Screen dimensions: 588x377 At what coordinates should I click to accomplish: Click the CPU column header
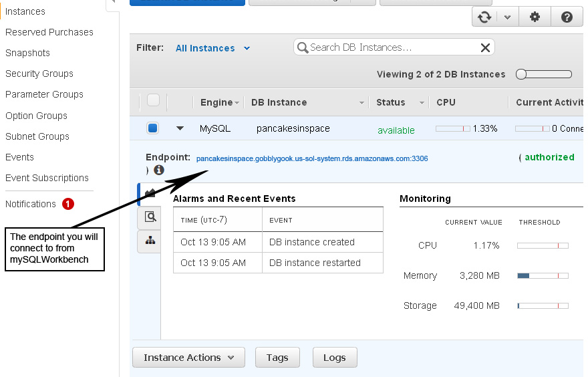tap(446, 102)
